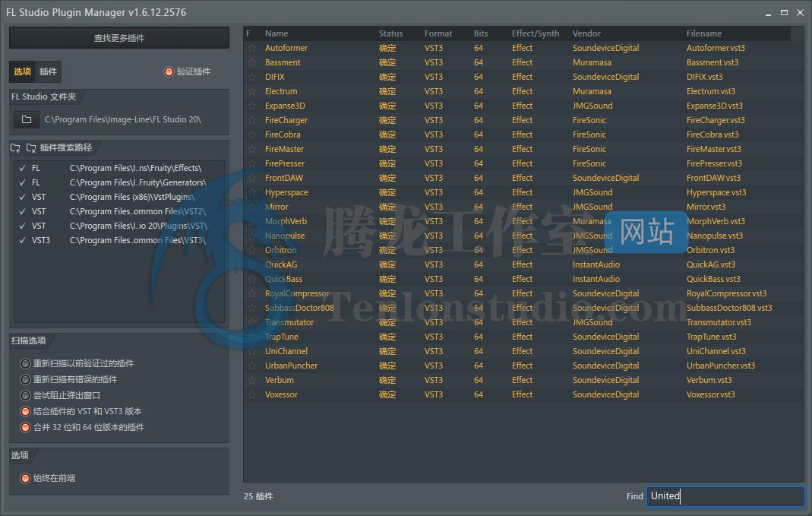This screenshot has height=516, width=812.
Task: Mark FireCharger as favorite
Action: [x=251, y=120]
